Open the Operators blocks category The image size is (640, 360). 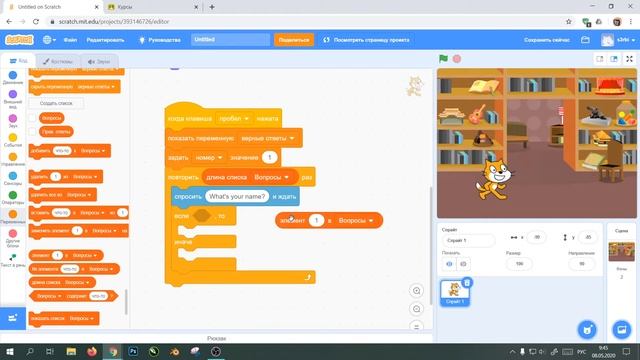coord(13,198)
